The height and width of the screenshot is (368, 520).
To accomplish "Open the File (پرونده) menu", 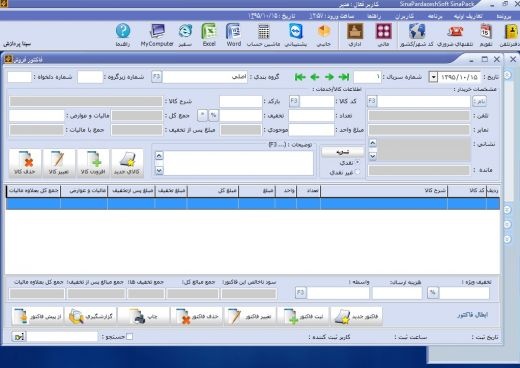I will tap(503, 16).
